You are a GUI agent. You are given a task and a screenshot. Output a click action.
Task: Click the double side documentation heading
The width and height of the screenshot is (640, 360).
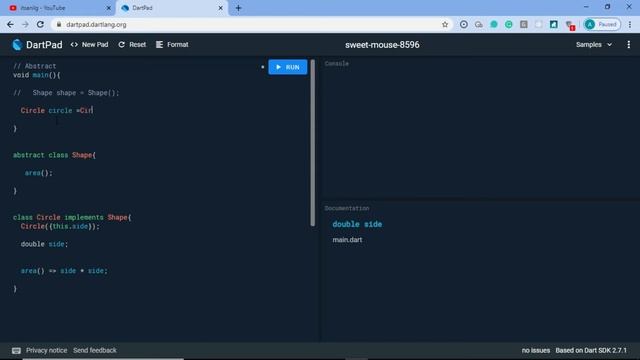click(x=357, y=224)
